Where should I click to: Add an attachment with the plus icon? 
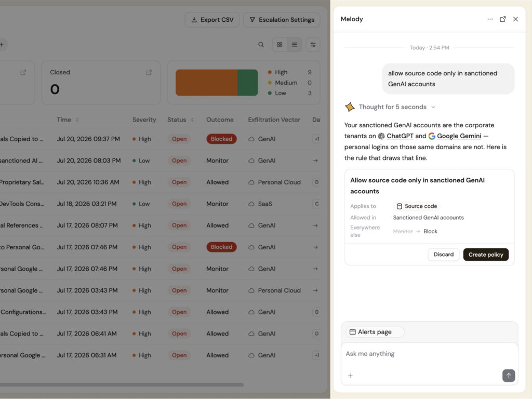pyautogui.click(x=351, y=376)
